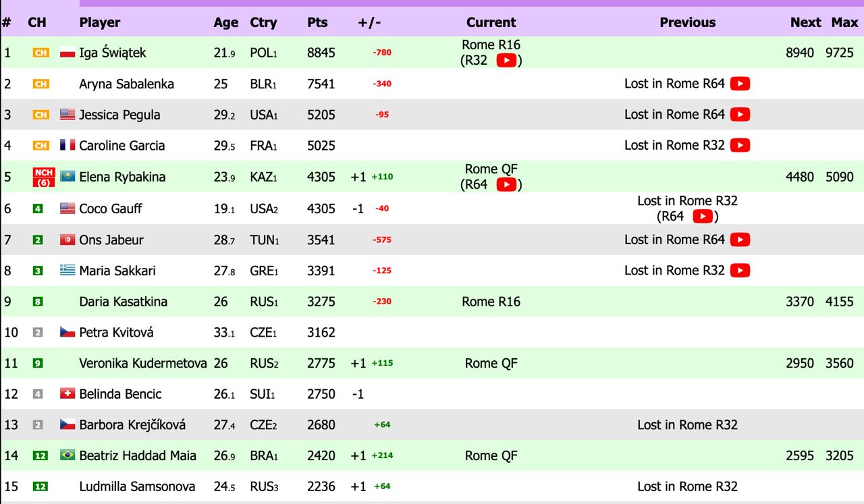Click the Ctry column header
This screenshot has height=504, width=864.
263,22
